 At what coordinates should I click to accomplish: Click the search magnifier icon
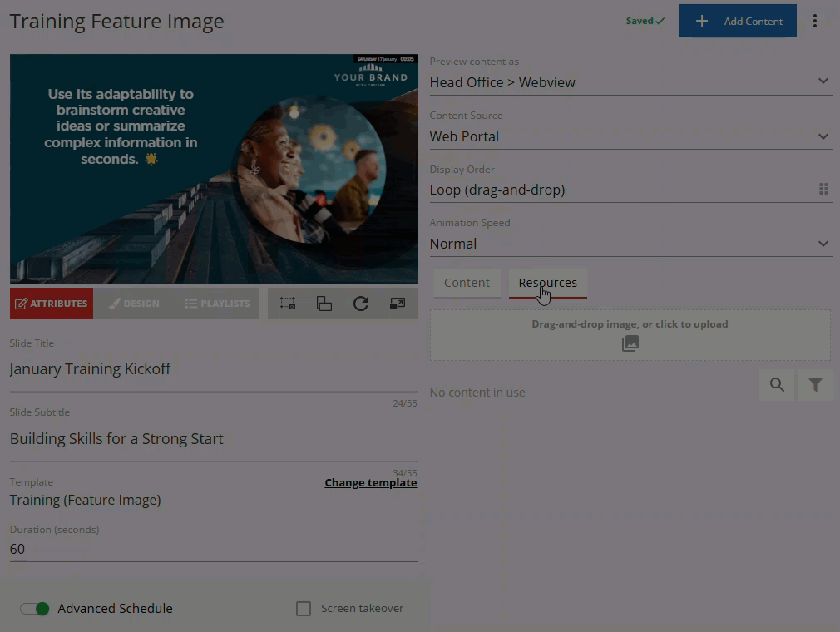(x=777, y=385)
